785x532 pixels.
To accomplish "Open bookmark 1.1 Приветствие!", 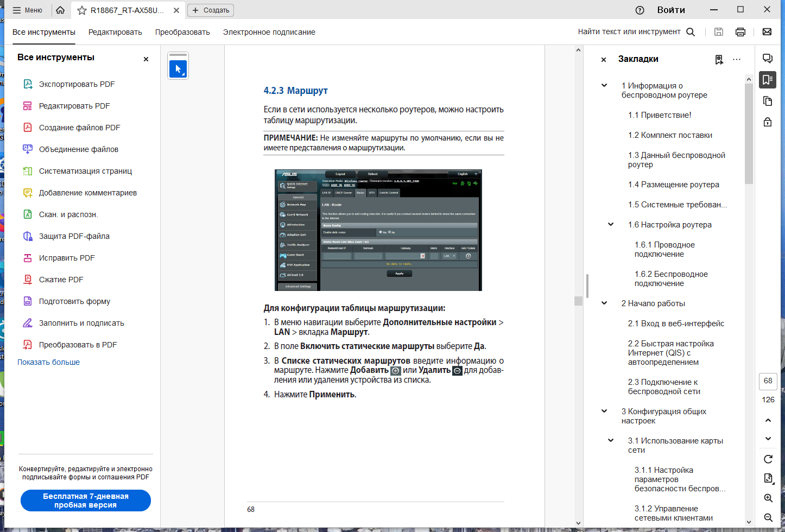I will (660, 115).
